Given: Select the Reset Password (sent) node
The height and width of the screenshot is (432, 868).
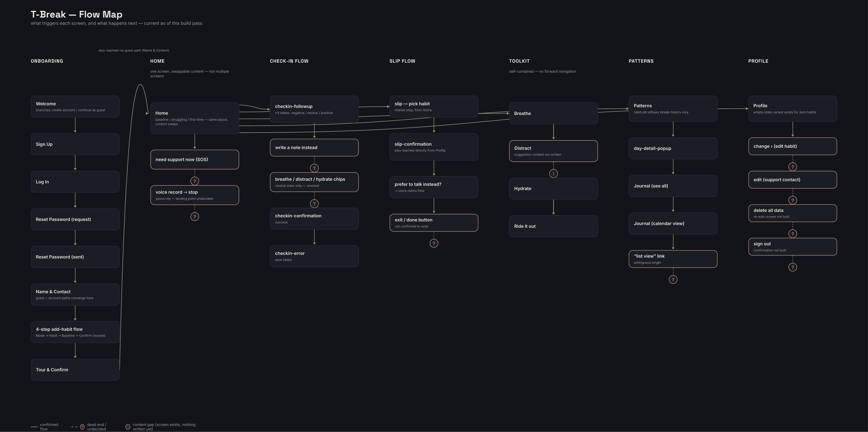Looking at the screenshot, I should point(75,257).
